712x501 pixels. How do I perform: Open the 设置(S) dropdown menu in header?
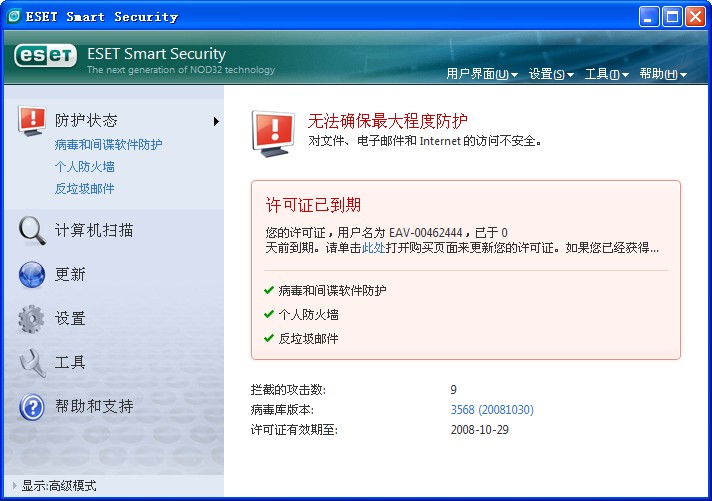point(551,74)
